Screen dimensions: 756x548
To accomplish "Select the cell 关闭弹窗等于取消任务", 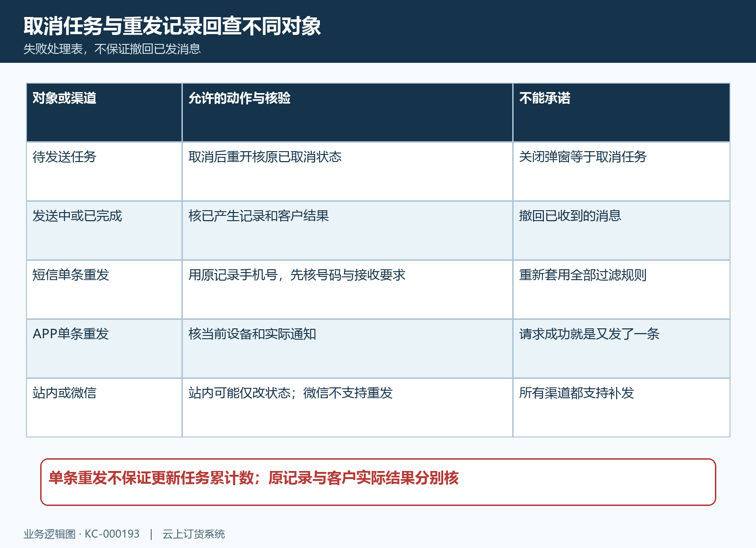I will 621,171.
